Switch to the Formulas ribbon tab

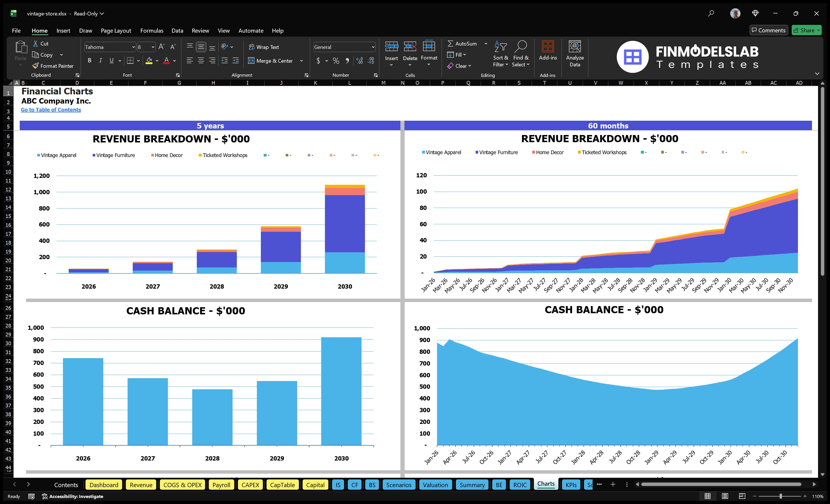pyautogui.click(x=152, y=30)
